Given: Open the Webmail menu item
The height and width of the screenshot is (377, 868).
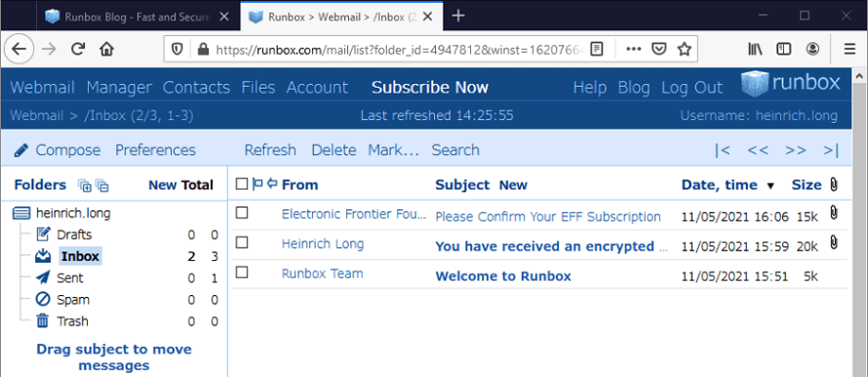Looking at the screenshot, I should click(x=42, y=88).
